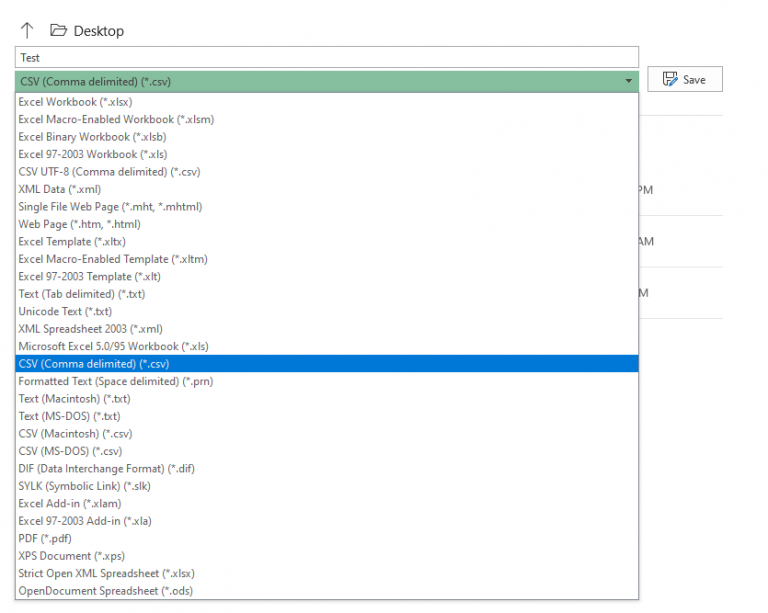Select Text (Macintosh) (*.txt)
The image size is (768, 613).
327,399
